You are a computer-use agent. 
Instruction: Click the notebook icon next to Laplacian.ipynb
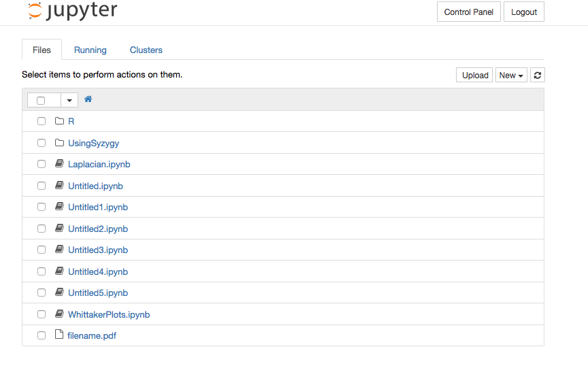coord(59,164)
